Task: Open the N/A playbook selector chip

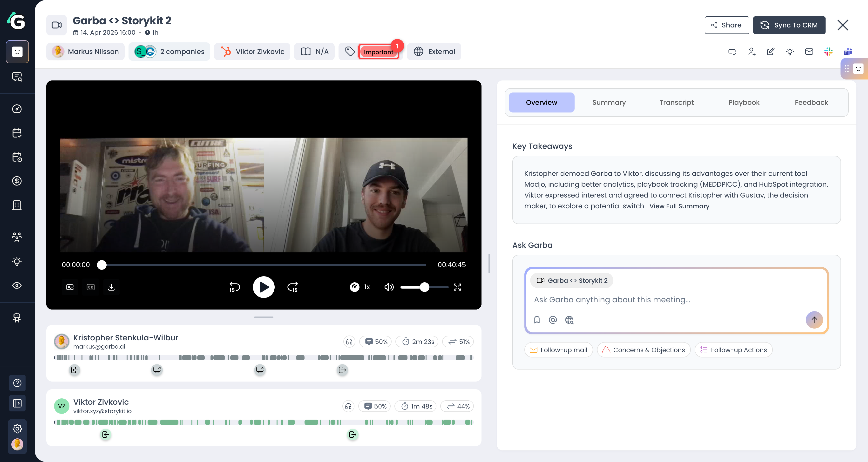Action: 314,52
